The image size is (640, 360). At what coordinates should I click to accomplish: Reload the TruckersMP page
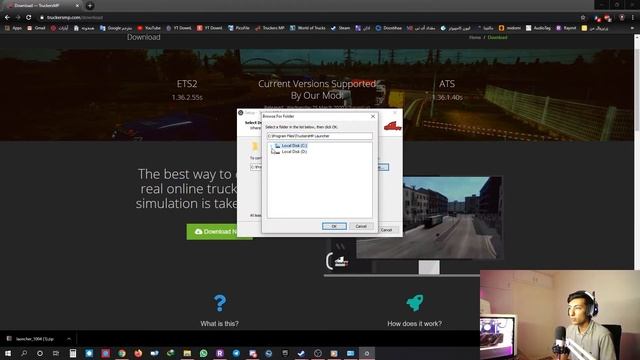click(x=29, y=18)
